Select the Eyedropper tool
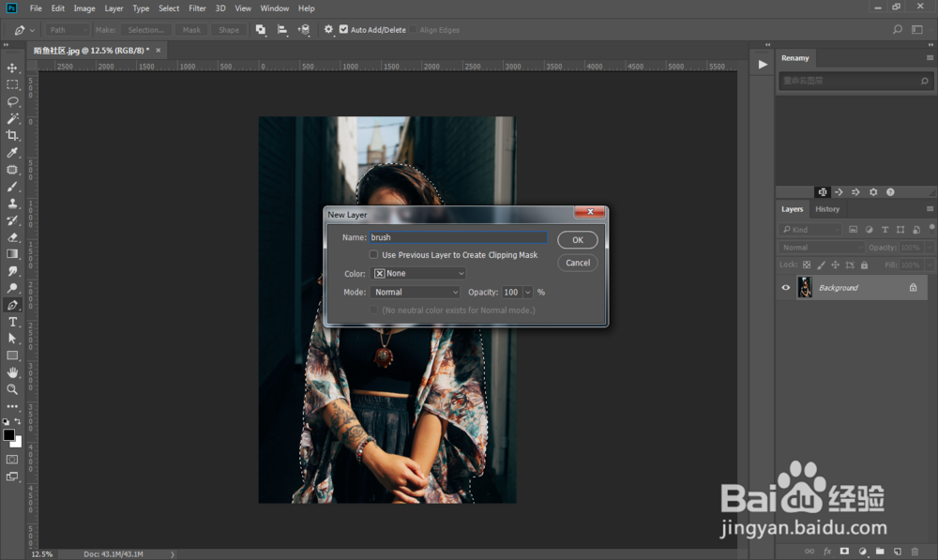This screenshot has height=560, width=938. (x=12, y=153)
